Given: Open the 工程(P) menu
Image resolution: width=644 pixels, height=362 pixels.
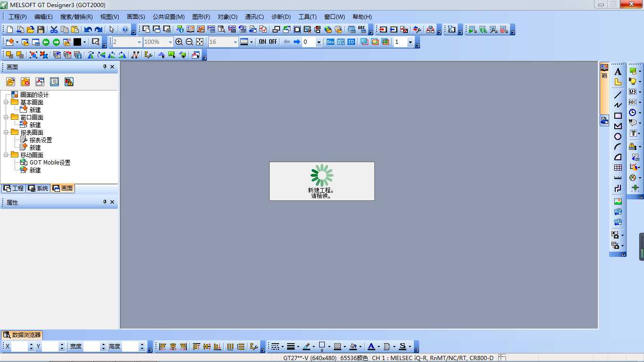Looking at the screenshot, I should tap(18, 16).
